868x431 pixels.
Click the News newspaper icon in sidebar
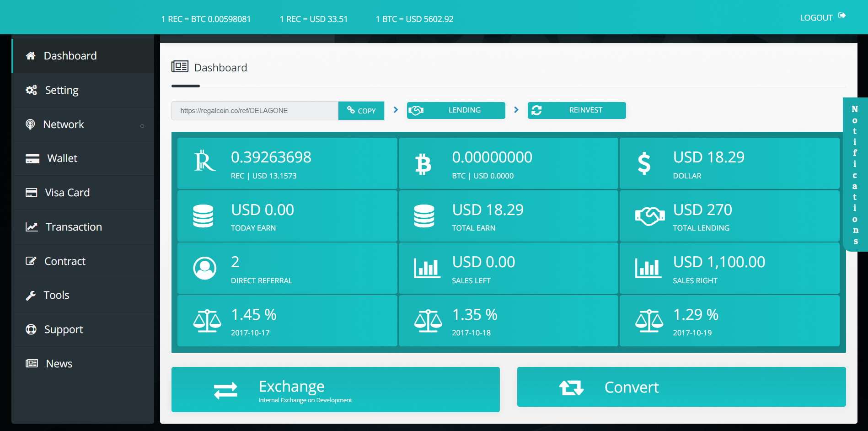click(32, 364)
